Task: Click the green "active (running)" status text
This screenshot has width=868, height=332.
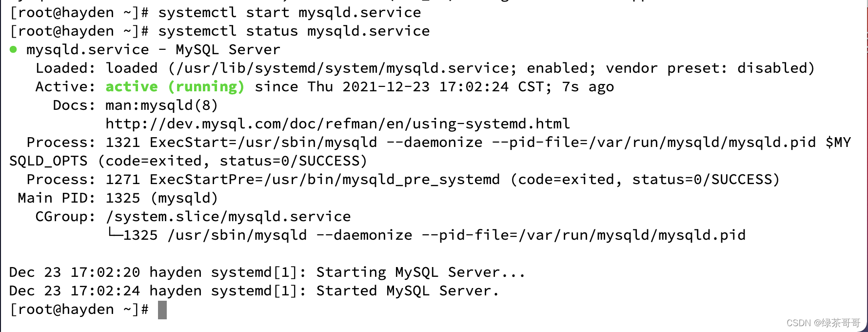Action: (175, 87)
